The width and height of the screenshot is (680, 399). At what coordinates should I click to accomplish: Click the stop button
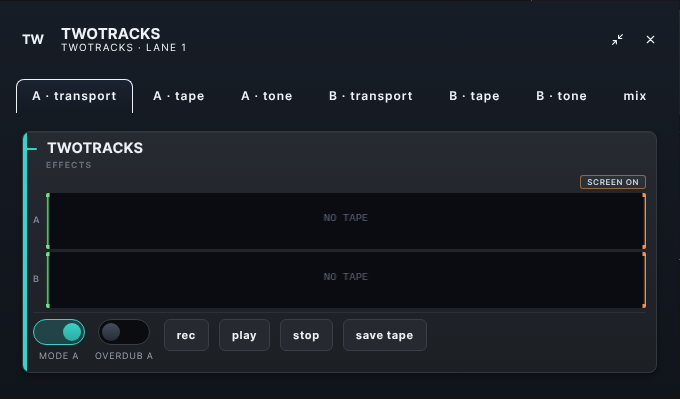click(306, 335)
